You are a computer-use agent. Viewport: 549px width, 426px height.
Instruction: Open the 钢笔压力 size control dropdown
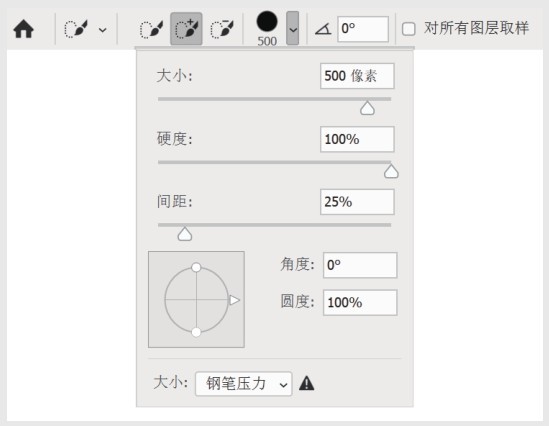point(243,384)
